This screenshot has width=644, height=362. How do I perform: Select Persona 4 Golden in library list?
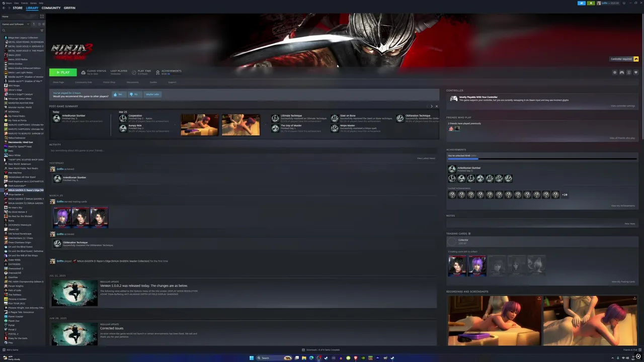click(x=17, y=299)
